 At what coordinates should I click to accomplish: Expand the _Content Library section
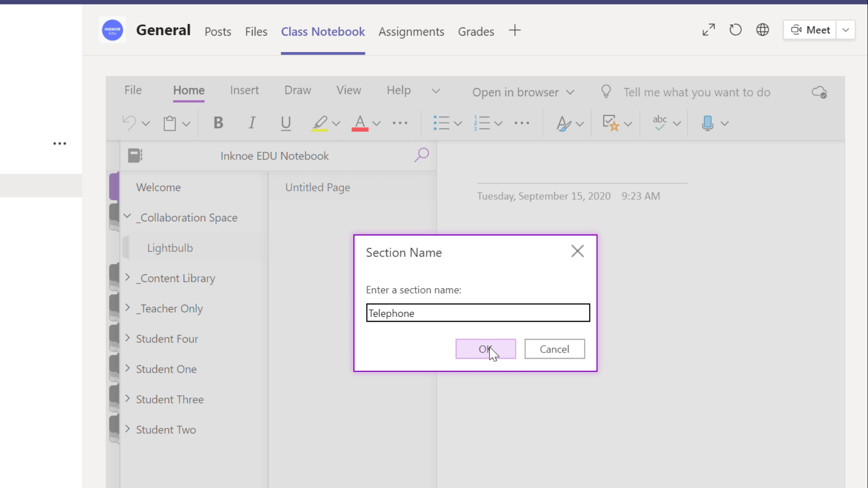[127, 278]
